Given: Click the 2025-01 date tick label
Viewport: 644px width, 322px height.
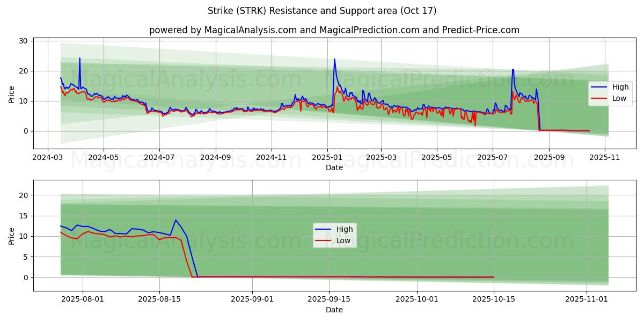Looking at the screenshot, I should pos(327,158).
